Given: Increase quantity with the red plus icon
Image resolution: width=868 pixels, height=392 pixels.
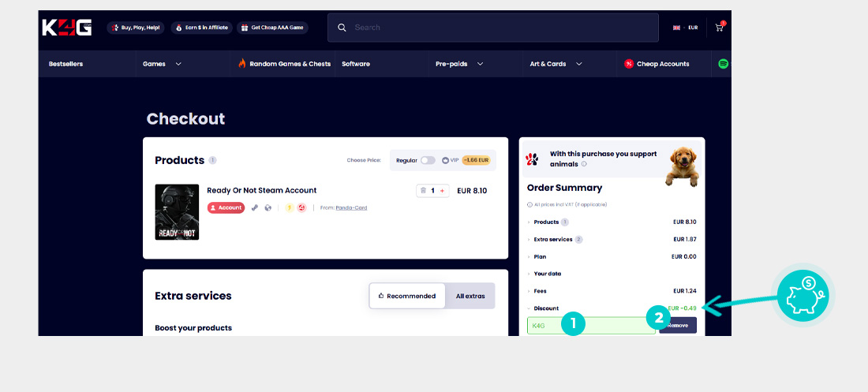Looking at the screenshot, I should point(442,190).
